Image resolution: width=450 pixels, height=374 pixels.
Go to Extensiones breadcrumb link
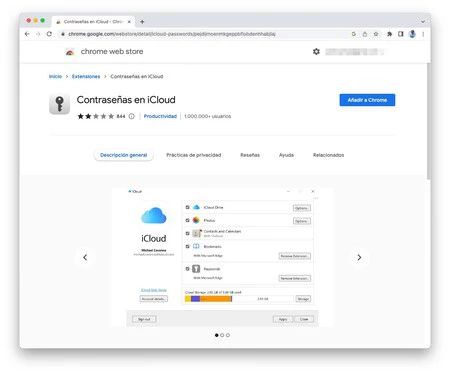pyautogui.click(x=86, y=76)
